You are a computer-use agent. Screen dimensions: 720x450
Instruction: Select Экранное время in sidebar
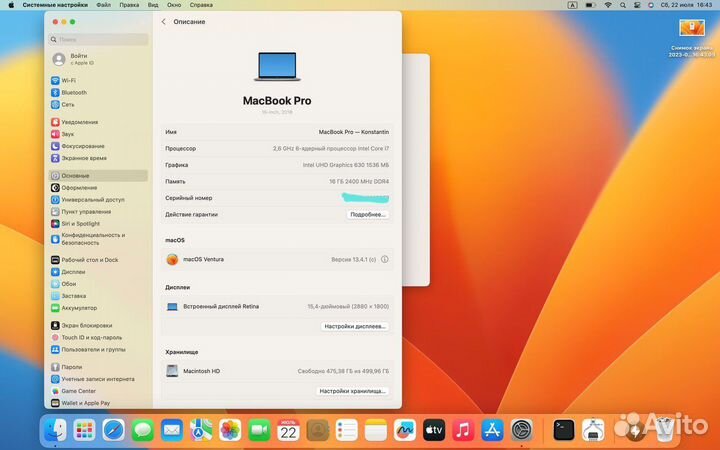click(79, 158)
